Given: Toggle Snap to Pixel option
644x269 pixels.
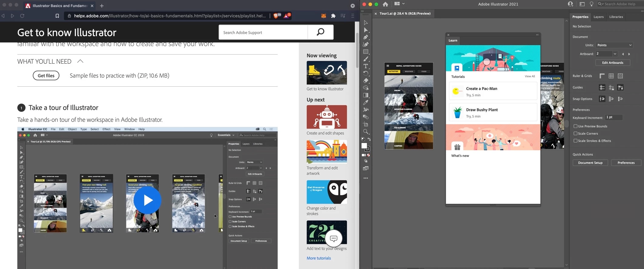Looking at the screenshot, I should pos(611,99).
